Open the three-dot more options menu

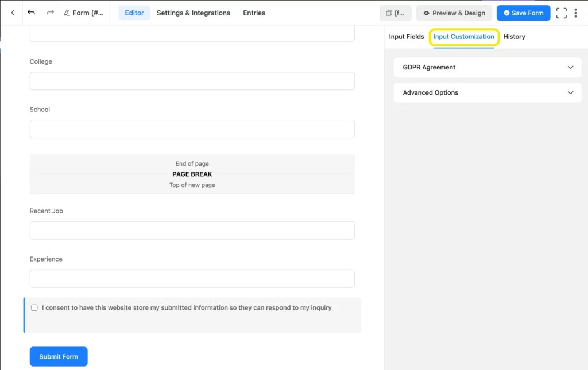pos(575,13)
